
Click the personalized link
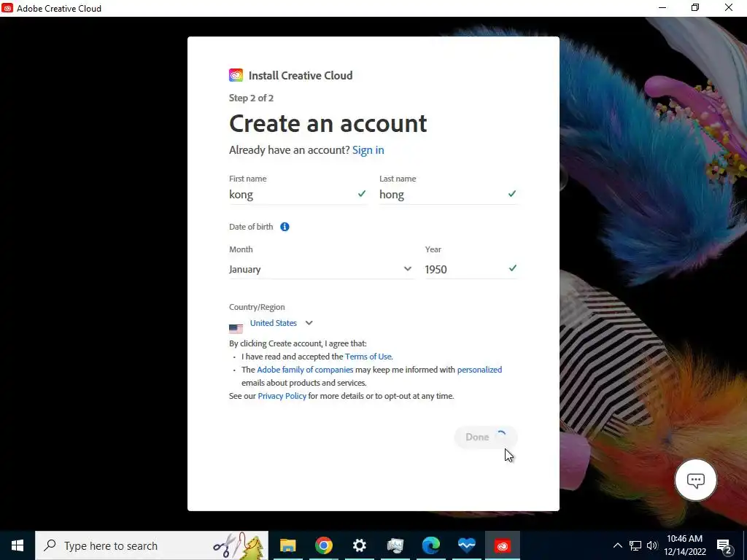pos(479,370)
